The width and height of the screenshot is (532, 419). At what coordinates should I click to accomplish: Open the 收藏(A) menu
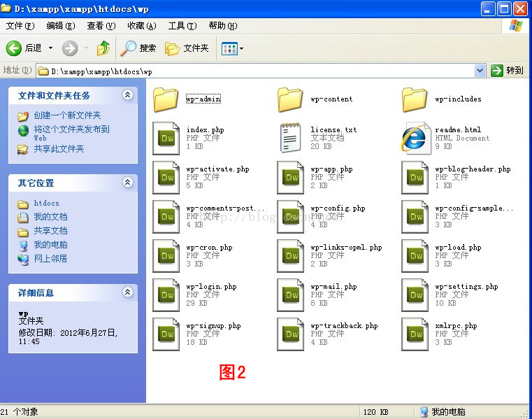142,26
